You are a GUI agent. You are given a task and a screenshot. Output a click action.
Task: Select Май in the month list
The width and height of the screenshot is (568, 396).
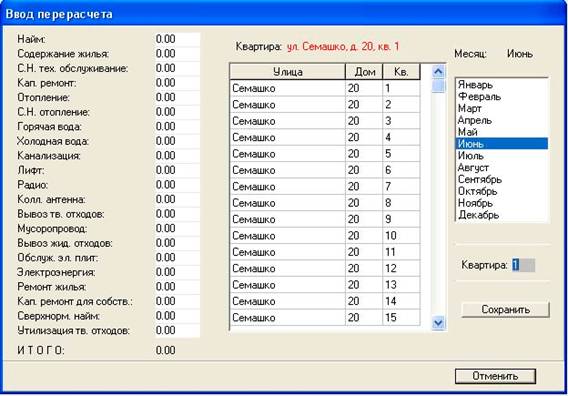click(501, 132)
